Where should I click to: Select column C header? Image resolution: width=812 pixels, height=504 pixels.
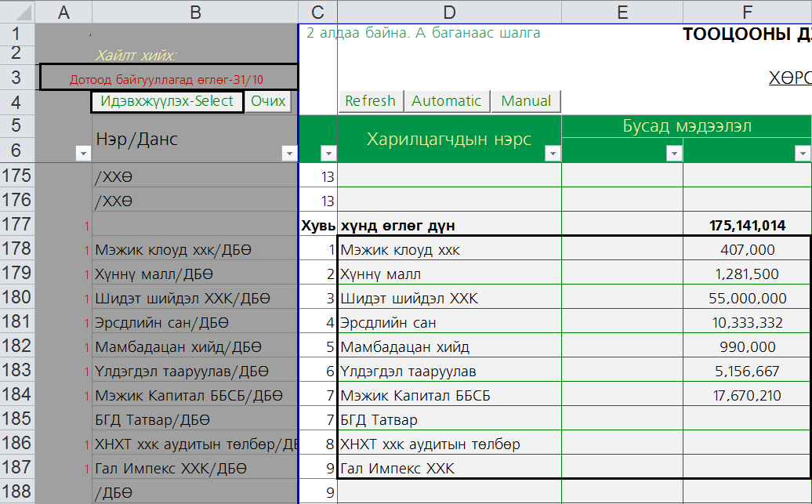coord(318,12)
